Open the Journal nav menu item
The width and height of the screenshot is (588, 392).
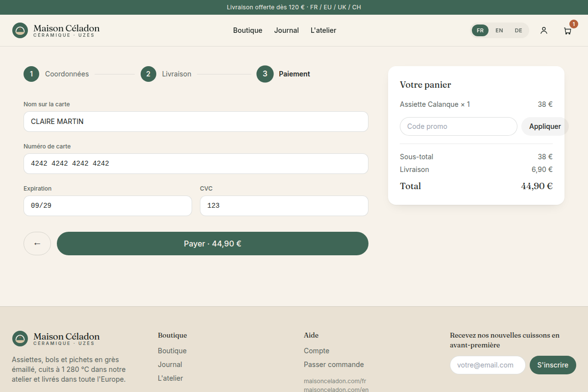287,30
